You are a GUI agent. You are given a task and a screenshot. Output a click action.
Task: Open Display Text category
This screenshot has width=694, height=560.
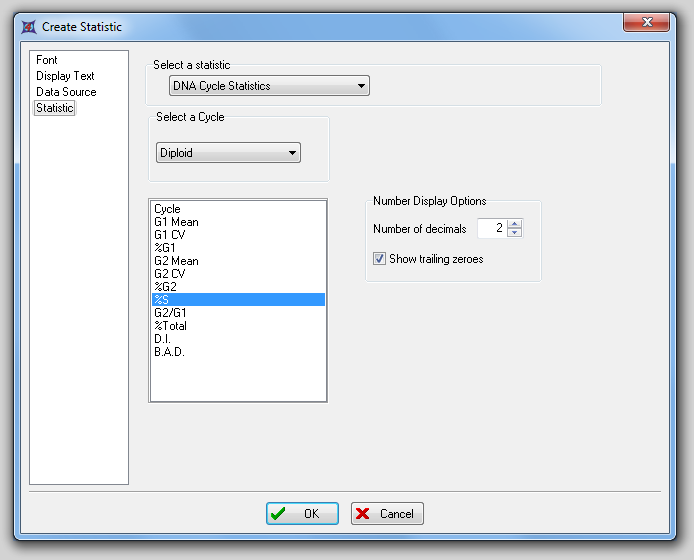tap(65, 76)
